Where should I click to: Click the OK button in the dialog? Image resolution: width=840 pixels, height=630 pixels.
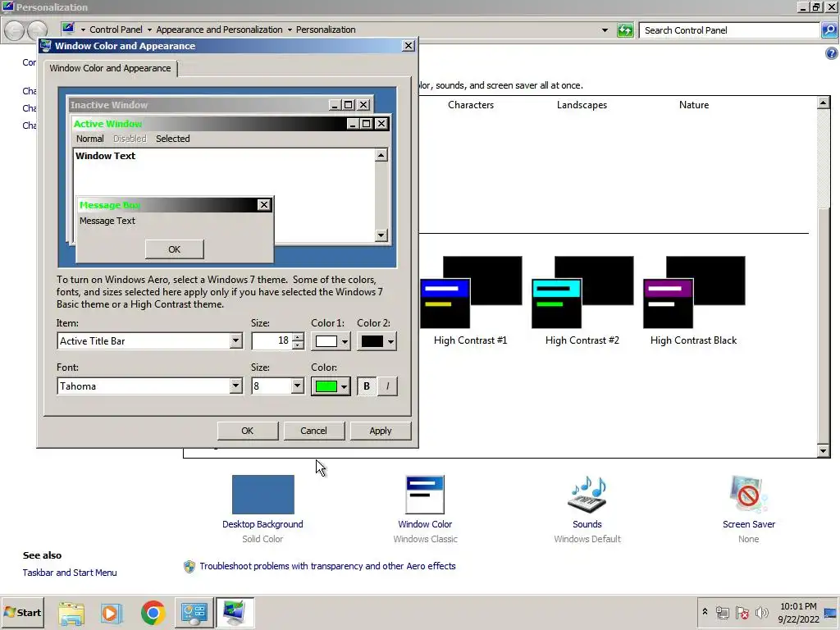[248, 431]
